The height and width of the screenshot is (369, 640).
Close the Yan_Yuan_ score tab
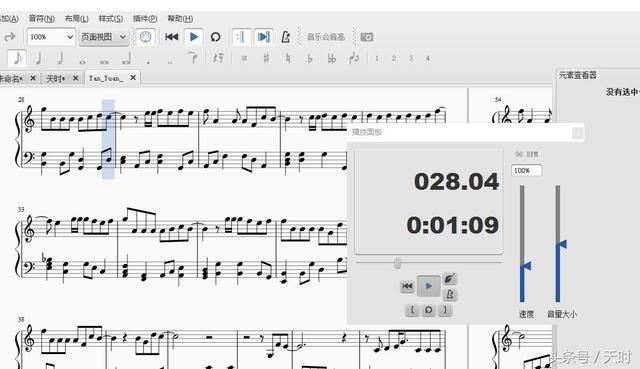click(133, 78)
